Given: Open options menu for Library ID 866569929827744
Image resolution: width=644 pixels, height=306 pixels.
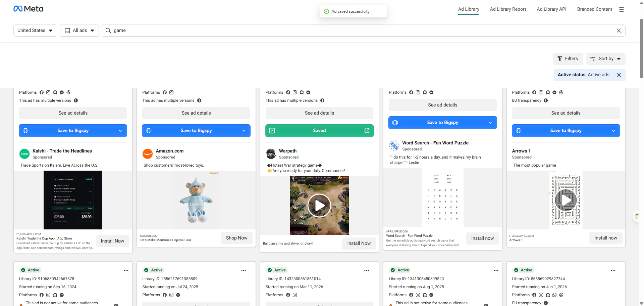Looking at the screenshot, I should pyautogui.click(x=613, y=270).
